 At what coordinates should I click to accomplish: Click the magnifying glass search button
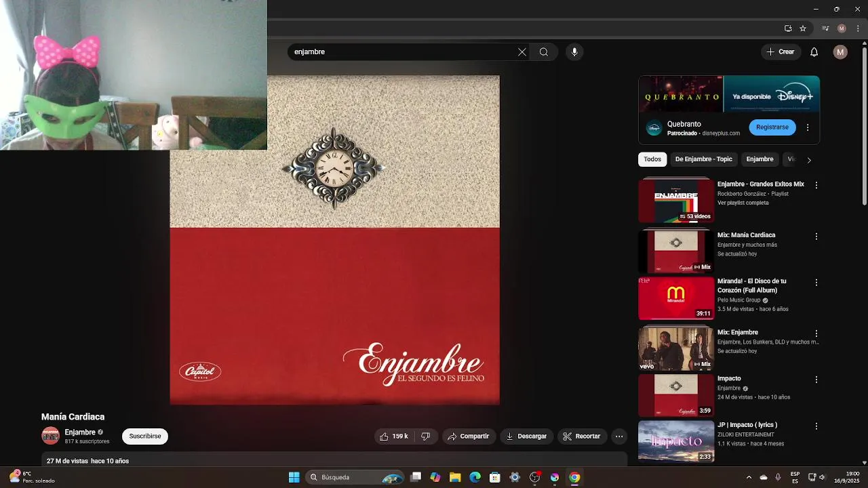pos(544,52)
